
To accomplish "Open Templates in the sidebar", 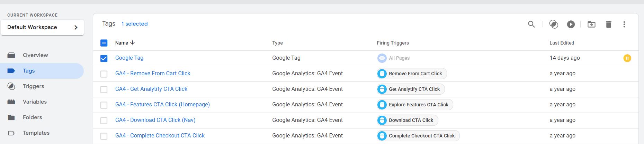I will pyautogui.click(x=36, y=133).
